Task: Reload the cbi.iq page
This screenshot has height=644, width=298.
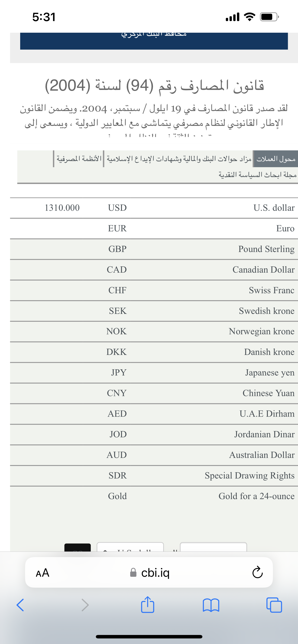Action: tap(257, 573)
